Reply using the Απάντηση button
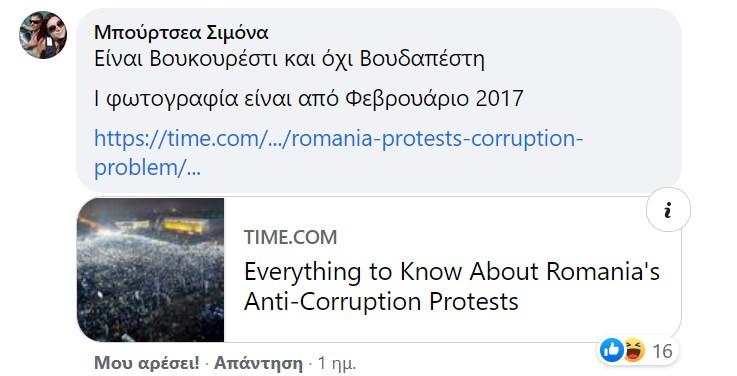 pyautogui.click(x=258, y=363)
